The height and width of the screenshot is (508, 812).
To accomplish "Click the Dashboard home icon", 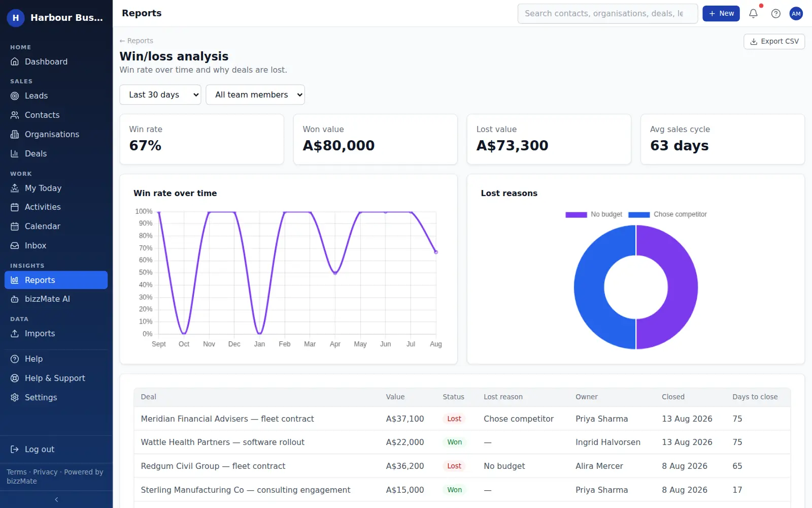I will 15,62.
